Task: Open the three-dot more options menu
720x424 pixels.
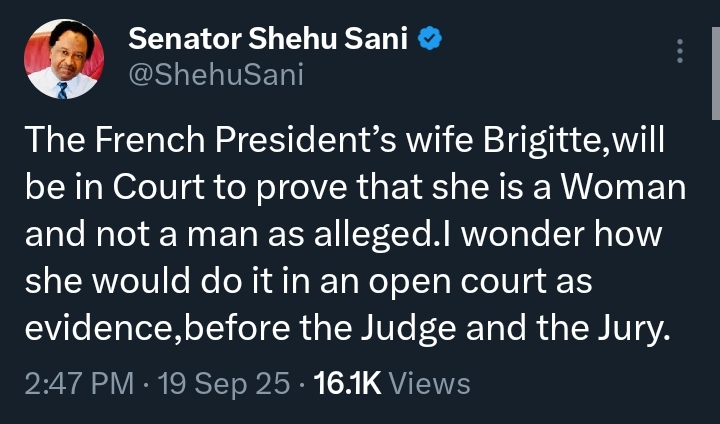Action: [681, 50]
